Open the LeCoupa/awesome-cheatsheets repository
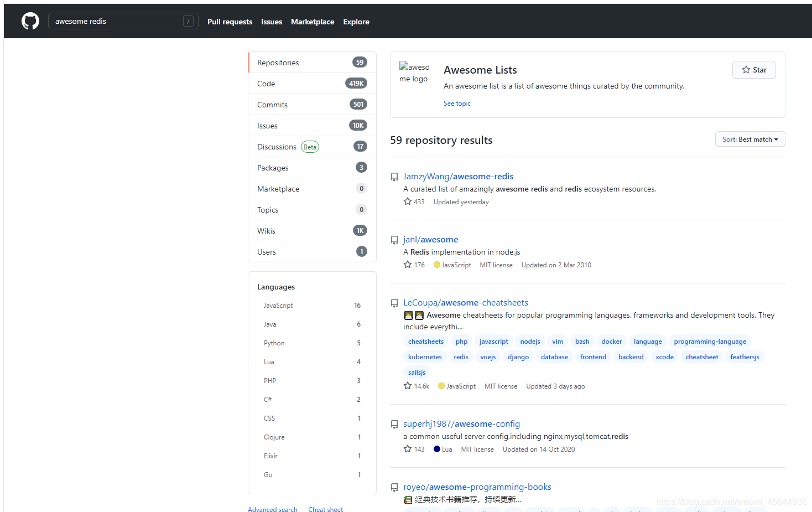 point(465,303)
